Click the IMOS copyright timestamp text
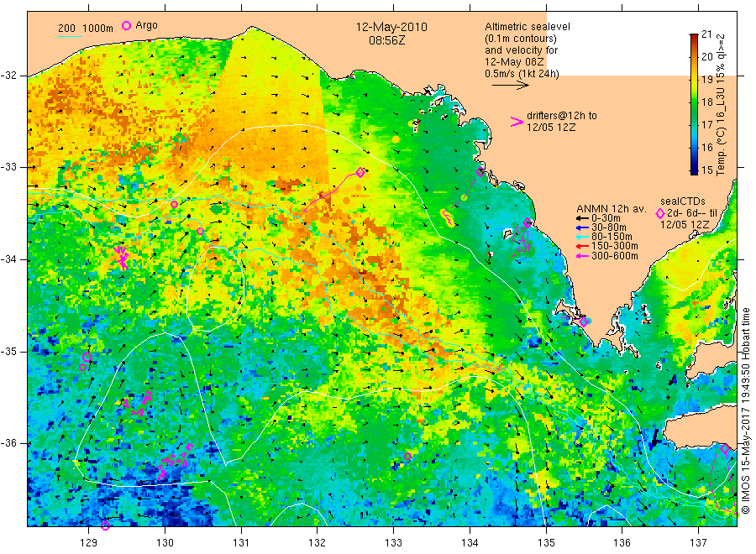Image resolution: width=756 pixels, height=554 pixels. (745, 410)
